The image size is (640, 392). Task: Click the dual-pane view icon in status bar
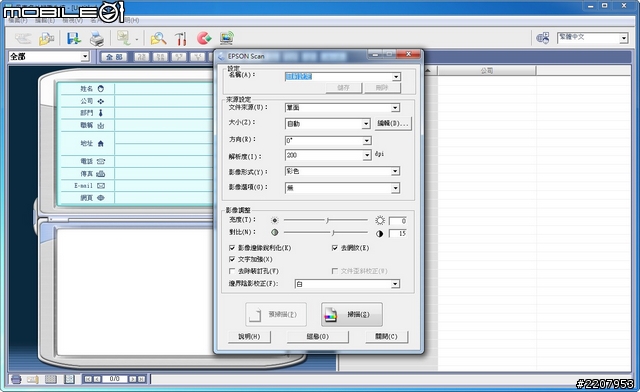pyautogui.click(x=69, y=379)
